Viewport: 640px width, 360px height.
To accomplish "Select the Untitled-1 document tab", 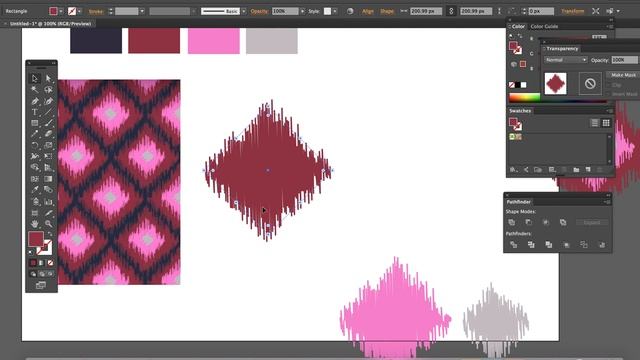I will pos(50,24).
